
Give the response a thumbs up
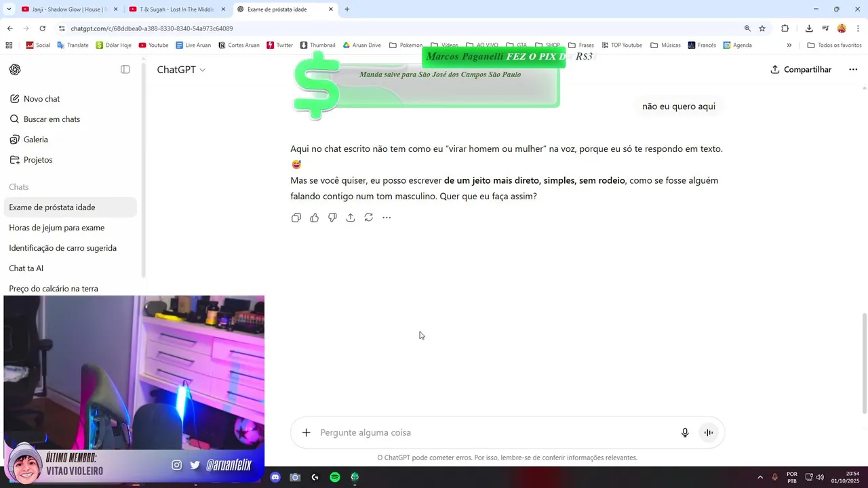pyautogui.click(x=315, y=218)
